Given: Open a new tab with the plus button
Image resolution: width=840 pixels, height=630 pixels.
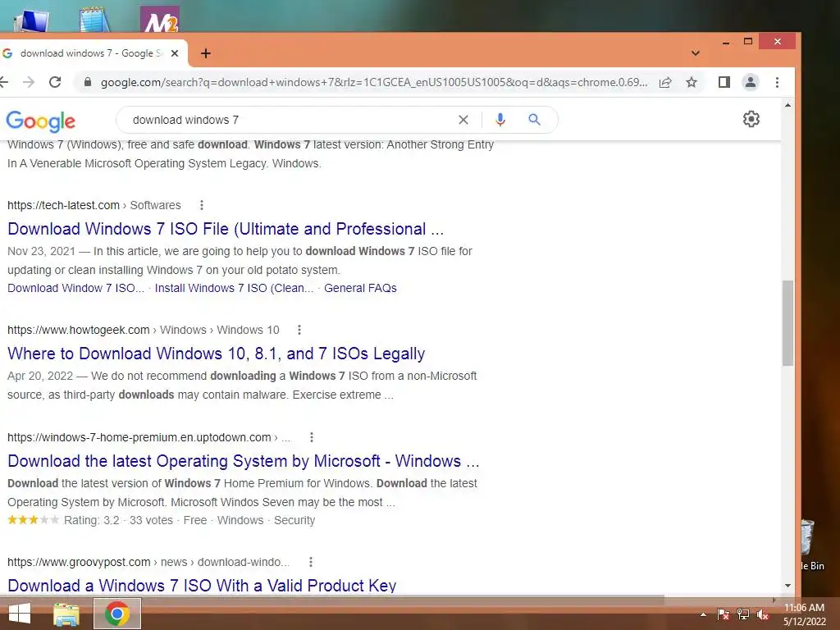Looking at the screenshot, I should click(206, 53).
